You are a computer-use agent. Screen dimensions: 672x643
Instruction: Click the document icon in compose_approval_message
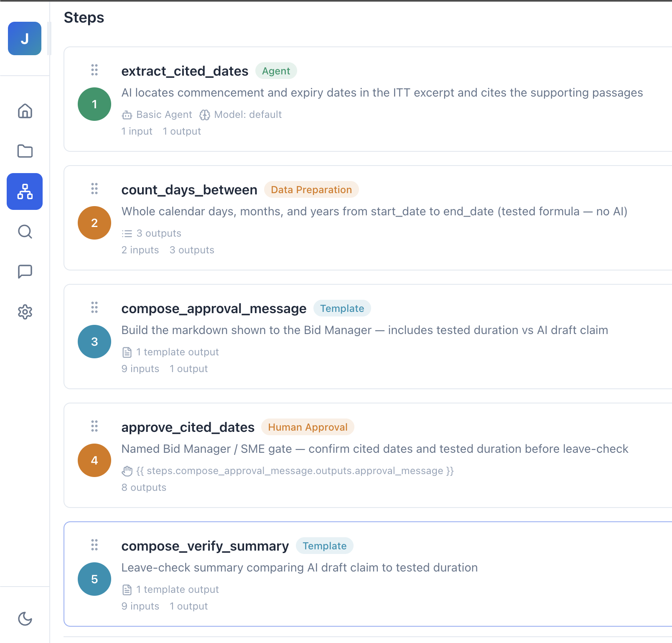point(127,352)
